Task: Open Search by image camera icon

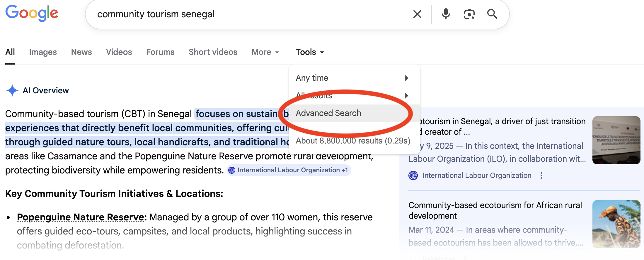Action: (x=469, y=14)
